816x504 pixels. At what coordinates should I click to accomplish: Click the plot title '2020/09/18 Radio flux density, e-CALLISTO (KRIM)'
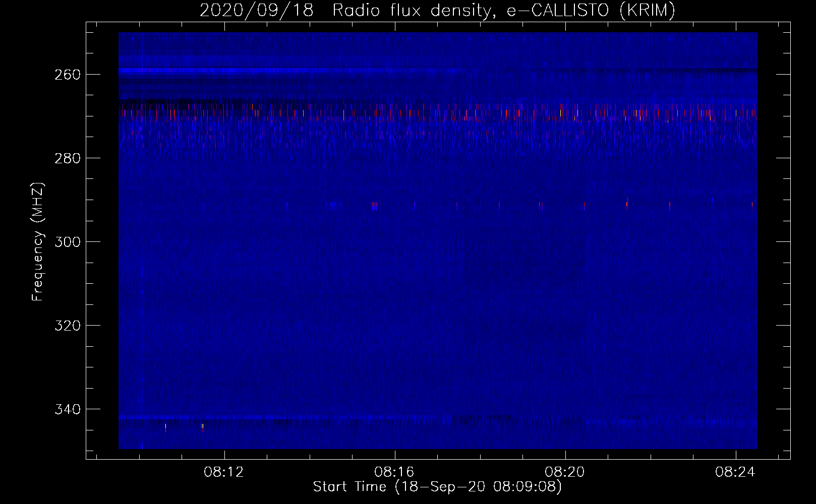[437, 10]
